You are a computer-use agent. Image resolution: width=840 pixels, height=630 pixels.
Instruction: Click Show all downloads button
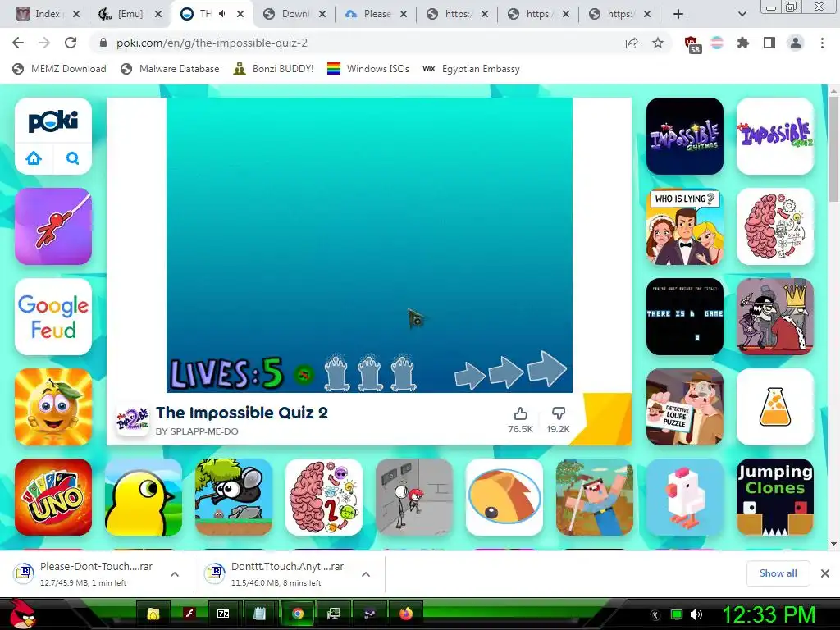[778, 573]
